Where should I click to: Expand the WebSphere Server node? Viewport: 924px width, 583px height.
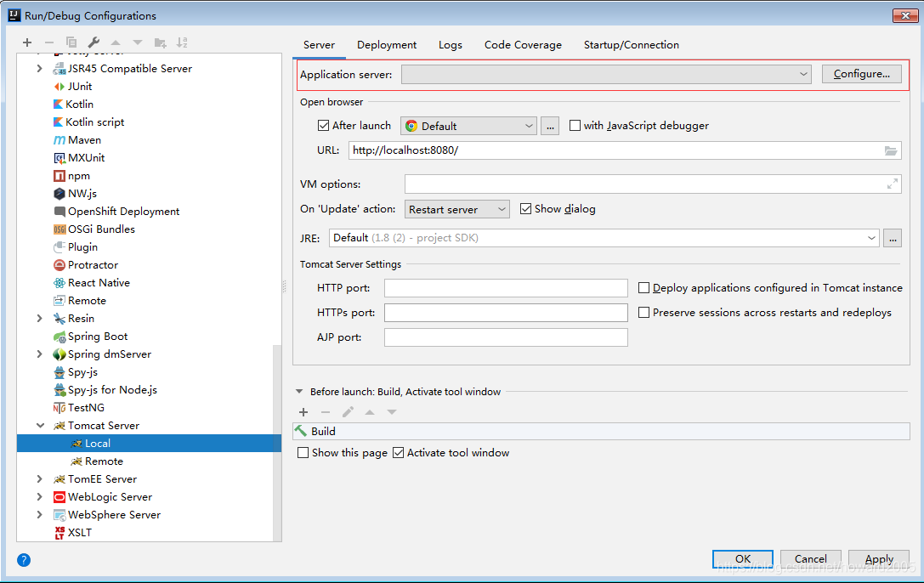click(x=39, y=515)
